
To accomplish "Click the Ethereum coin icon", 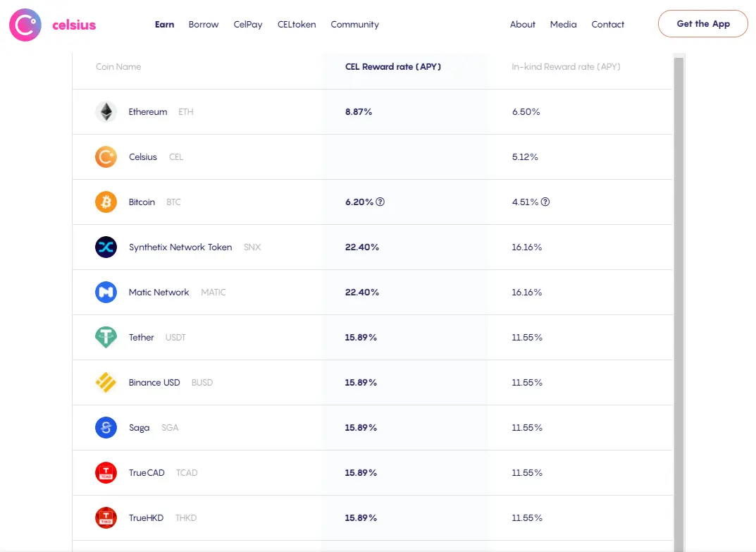I will (x=106, y=112).
